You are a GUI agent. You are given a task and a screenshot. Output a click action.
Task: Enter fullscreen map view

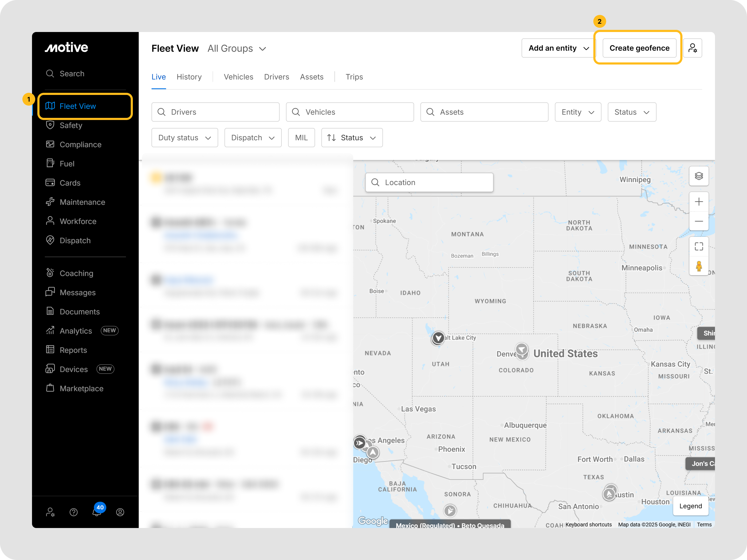pos(698,246)
